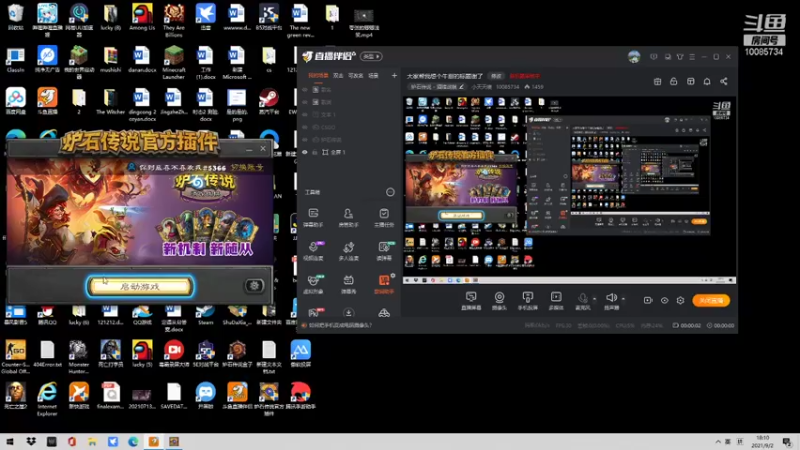This screenshot has width=800, height=450.
Task: Open the 虚拟形象 virtual avatar tool
Action: 313,284
